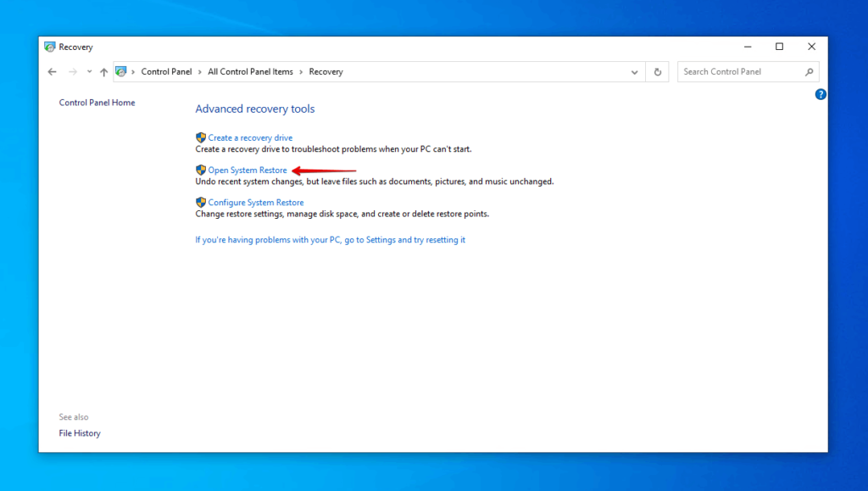Viewport: 868px width, 491px height.
Task: Click the refresh icon in the address bar
Action: point(658,71)
